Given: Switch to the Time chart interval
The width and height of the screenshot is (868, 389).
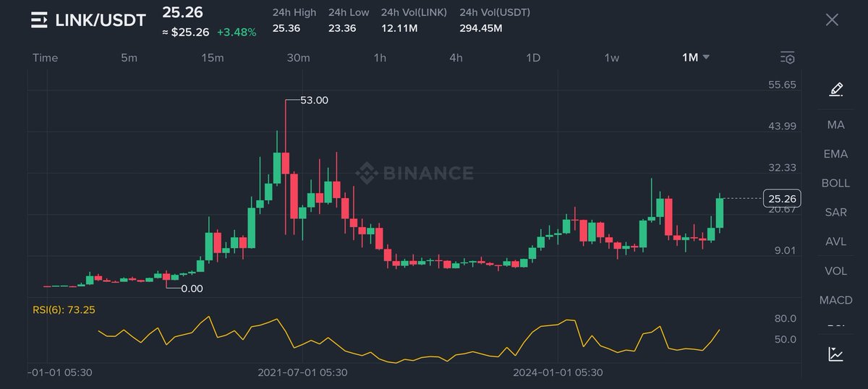Looking at the screenshot, I should (x=45, y=58).
